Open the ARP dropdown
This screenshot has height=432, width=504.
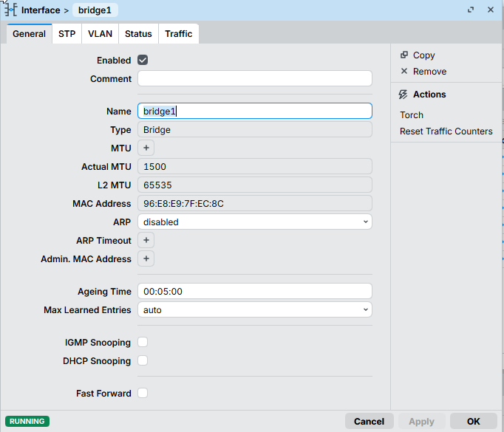[254, 222]
